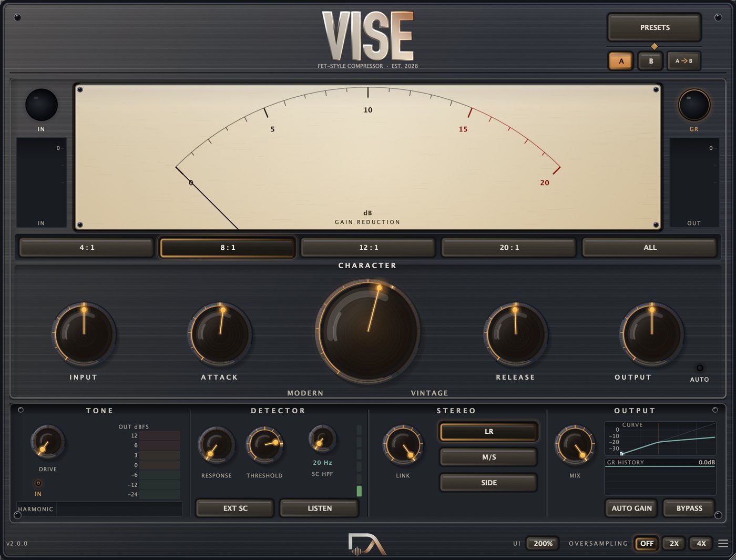Set oversampling to OFF
The height and width of the screenshot is (560, 736).
tap(647, 544)
